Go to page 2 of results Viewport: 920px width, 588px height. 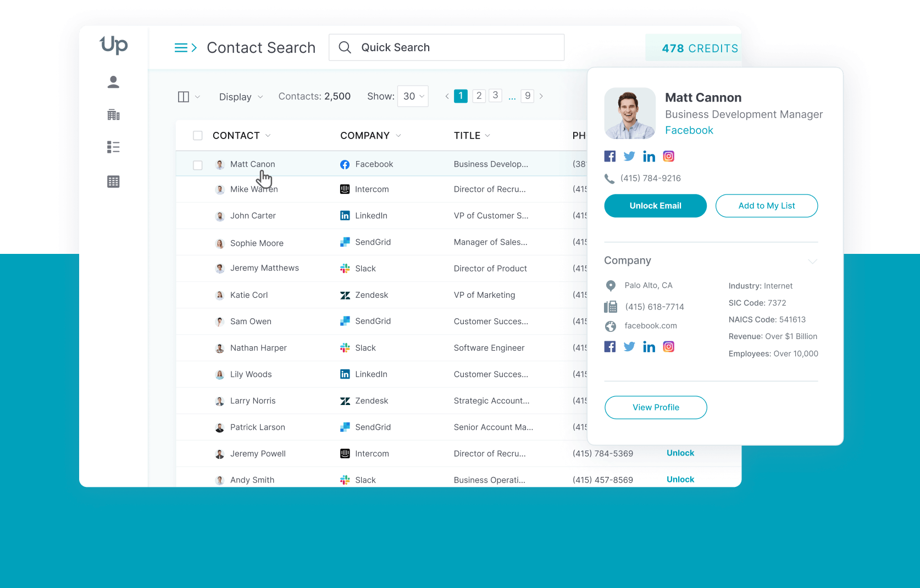[479, 96]
